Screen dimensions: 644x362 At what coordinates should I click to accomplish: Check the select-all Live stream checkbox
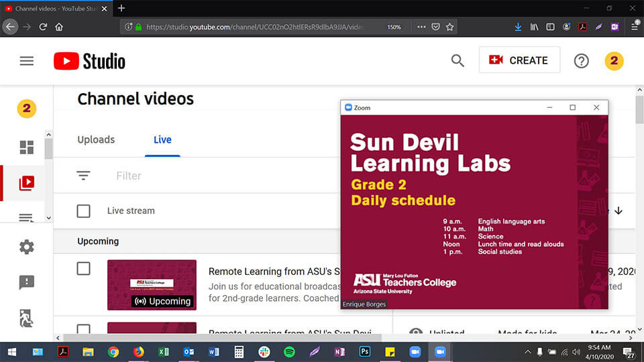click(x=83, y=211)
